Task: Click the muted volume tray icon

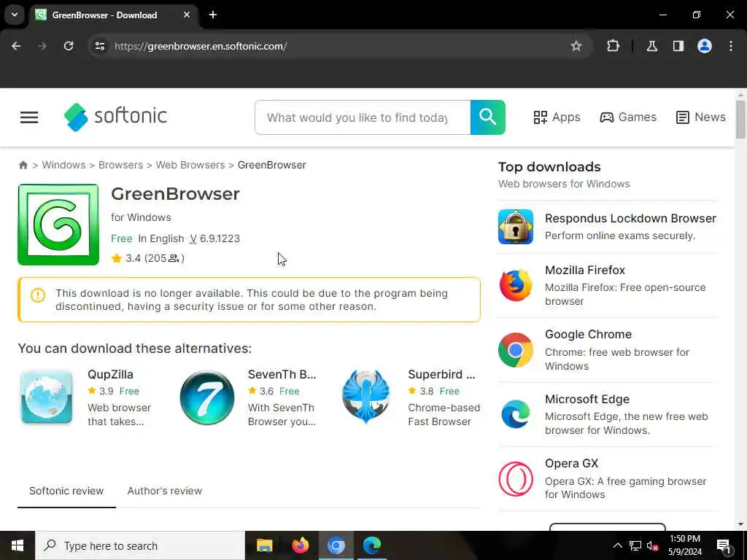Action: pyautogui.click(x=652, y=545)
